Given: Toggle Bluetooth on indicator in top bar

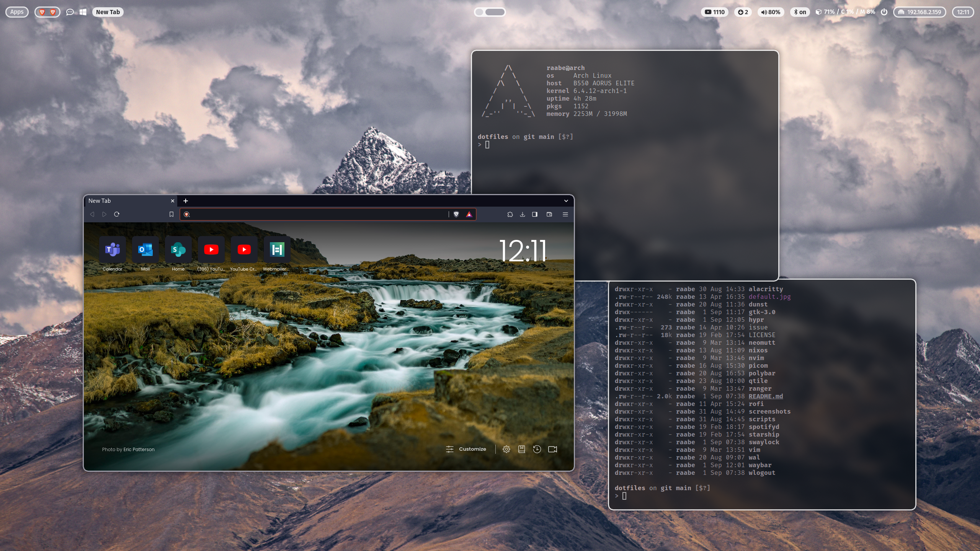Looking at the screenshot, I should tap(800, 12).
